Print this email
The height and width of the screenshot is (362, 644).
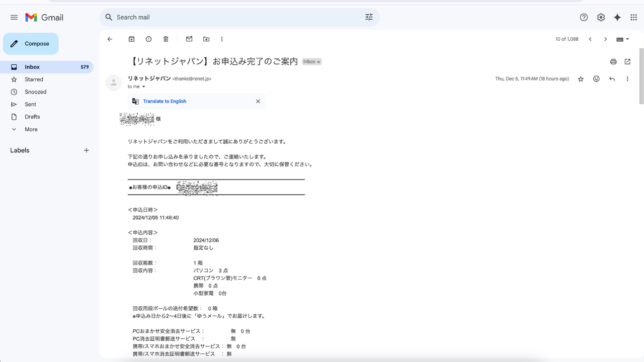[613, 62]
